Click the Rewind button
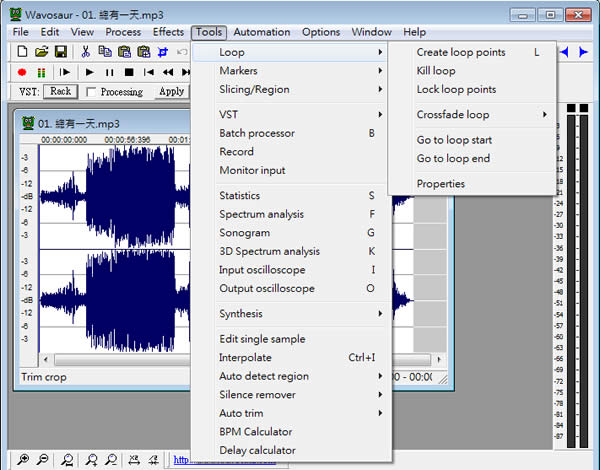The height and width of the screenshot is (470, 600). (168, 72)
